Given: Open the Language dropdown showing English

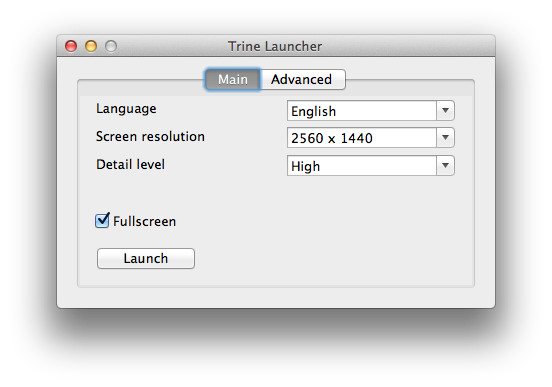Looking at the screenshot, I should pyautogui.click(x=371, y=111).
